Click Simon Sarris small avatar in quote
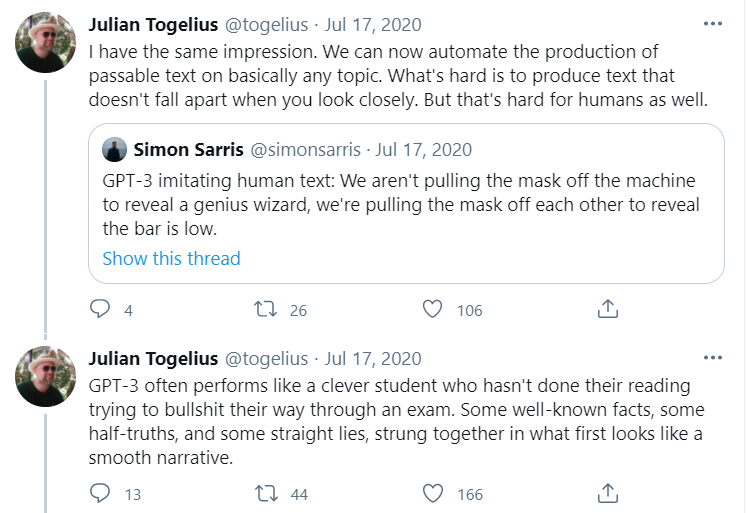 click(116, 150)
